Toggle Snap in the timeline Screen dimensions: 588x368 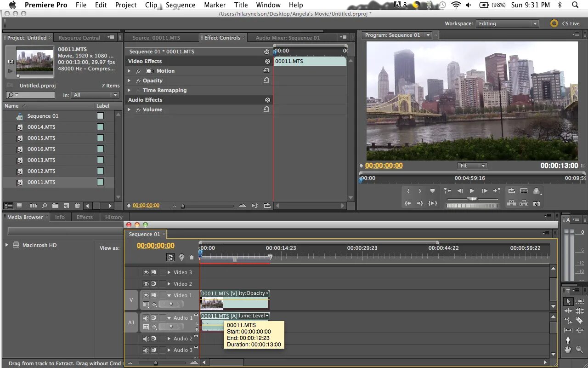point(170,257)
